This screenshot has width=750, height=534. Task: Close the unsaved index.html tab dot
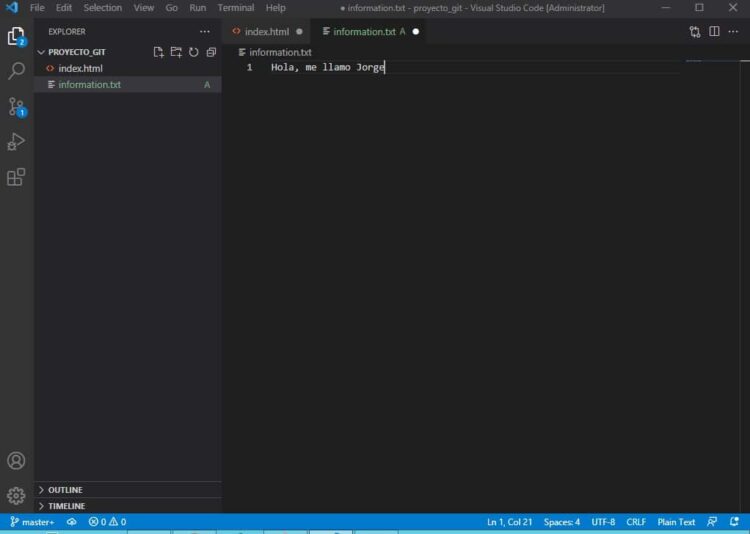click(x=299, y=32)
